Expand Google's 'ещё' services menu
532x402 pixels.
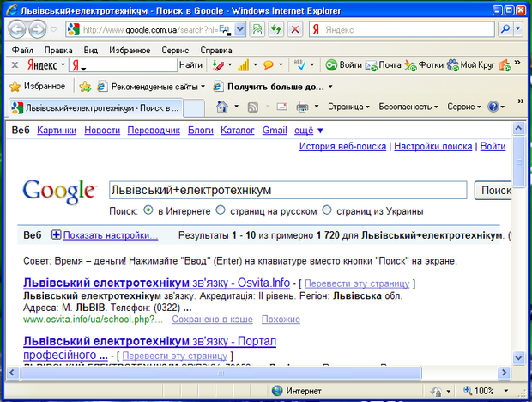pos(308,131)
